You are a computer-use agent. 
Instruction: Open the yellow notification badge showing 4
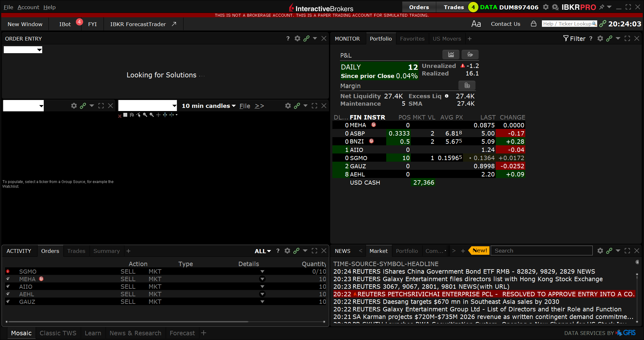pos(473,7)
